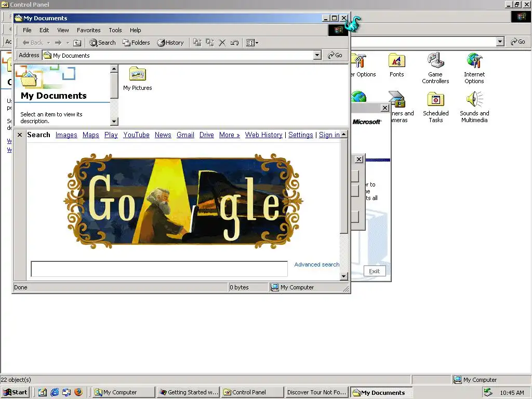Open the My Pictures folder
Screen dimensions: 532x399
[137, 79]
